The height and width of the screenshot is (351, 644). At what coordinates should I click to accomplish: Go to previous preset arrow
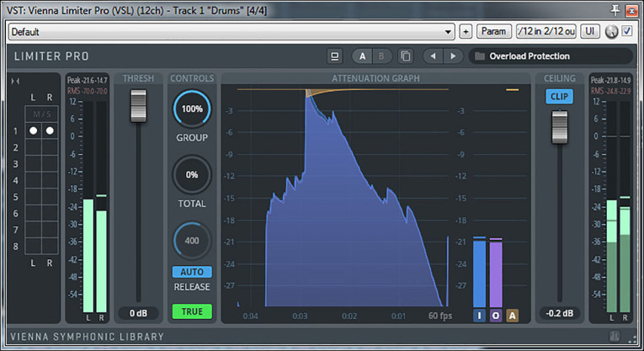pos(433,56)
